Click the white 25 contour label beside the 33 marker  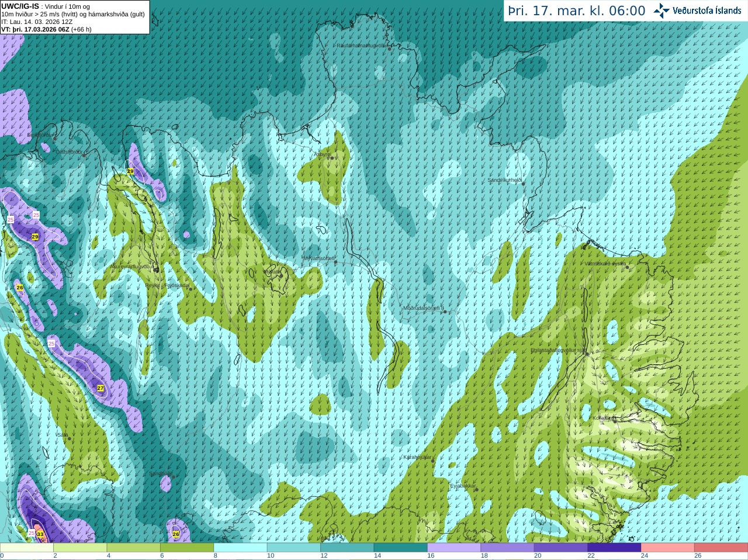coord(32,533)
